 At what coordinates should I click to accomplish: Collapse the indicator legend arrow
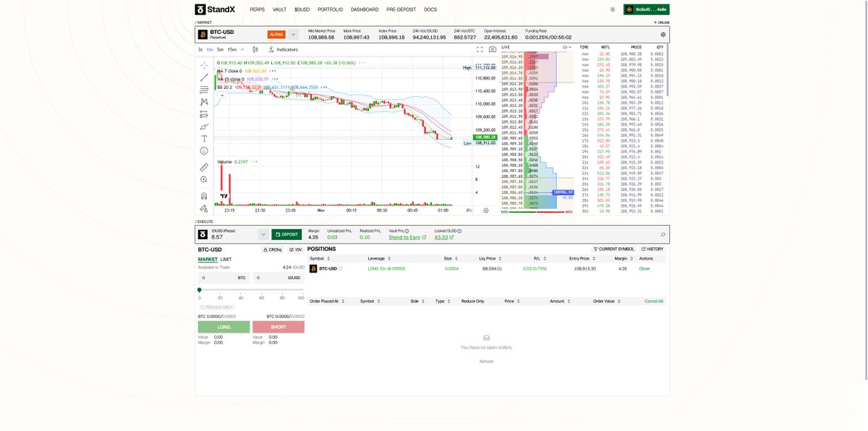221,94
